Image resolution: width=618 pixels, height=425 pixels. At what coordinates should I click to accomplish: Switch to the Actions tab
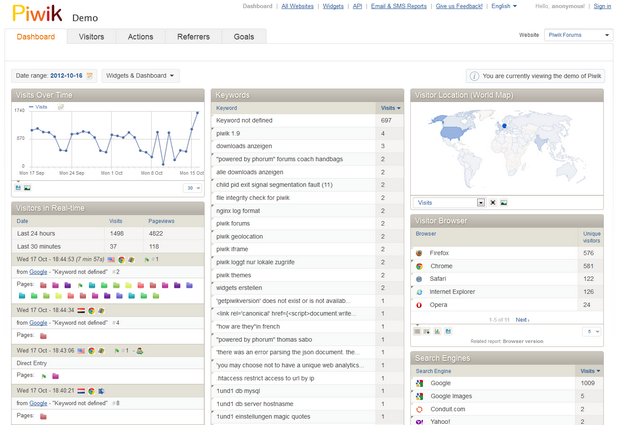[140, 37]
